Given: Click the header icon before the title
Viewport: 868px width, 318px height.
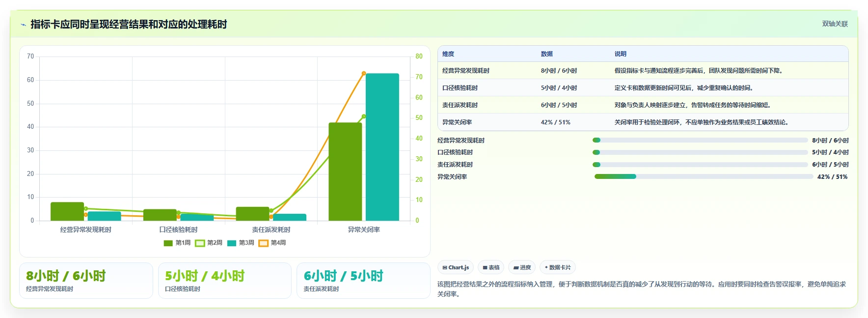Looking at the screenshot, I should (23, 25).
